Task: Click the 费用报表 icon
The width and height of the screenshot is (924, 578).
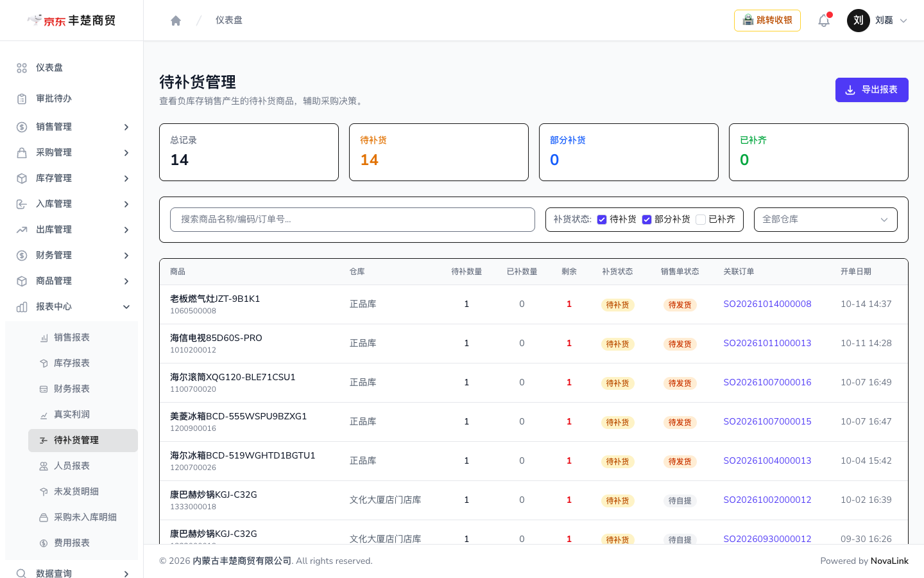Action: (44, 543)
